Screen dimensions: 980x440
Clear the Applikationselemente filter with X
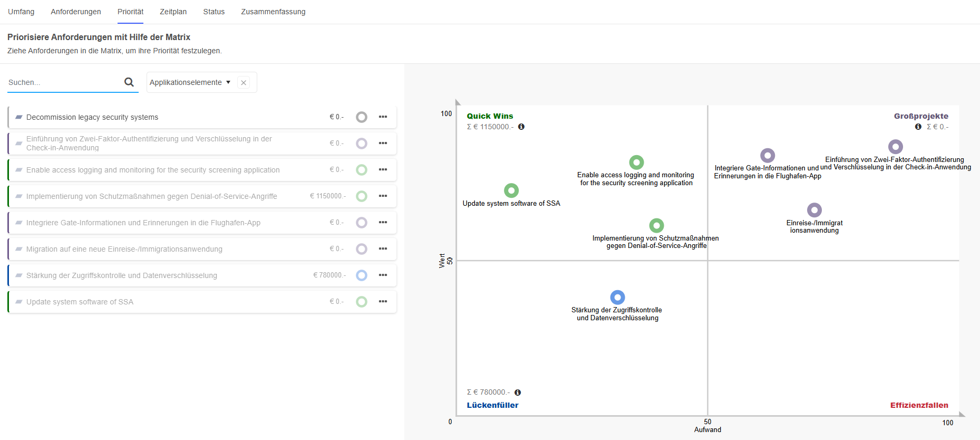point(244,83)
